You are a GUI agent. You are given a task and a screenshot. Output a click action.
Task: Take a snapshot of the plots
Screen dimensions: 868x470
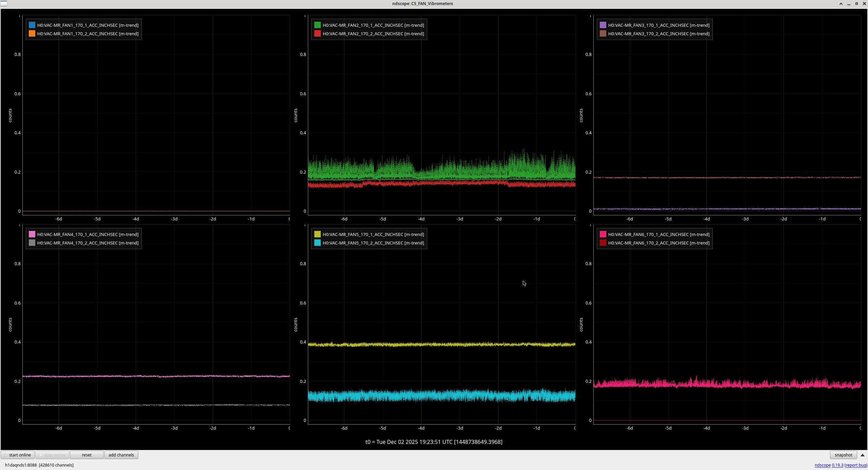pos(843,455)
